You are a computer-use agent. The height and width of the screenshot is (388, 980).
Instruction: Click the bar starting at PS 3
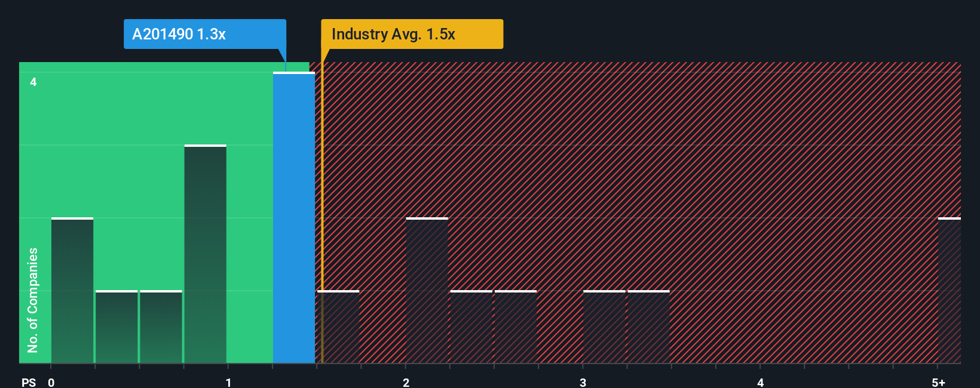click(x=604, y=327)
